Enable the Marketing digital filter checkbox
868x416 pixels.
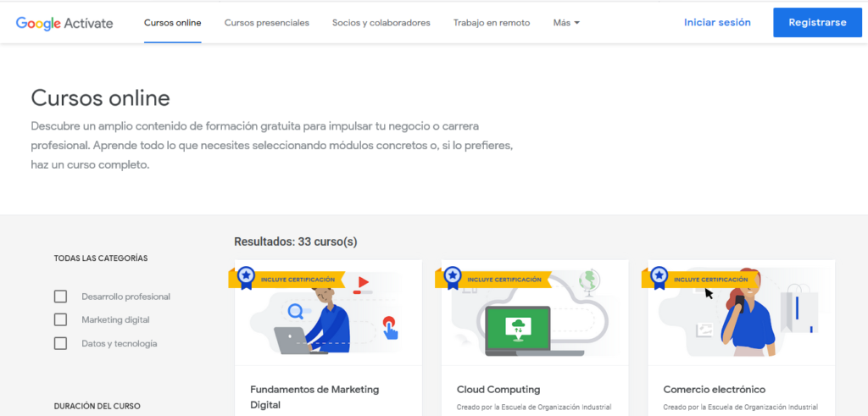pyautogui.click(x=60, y=319)
